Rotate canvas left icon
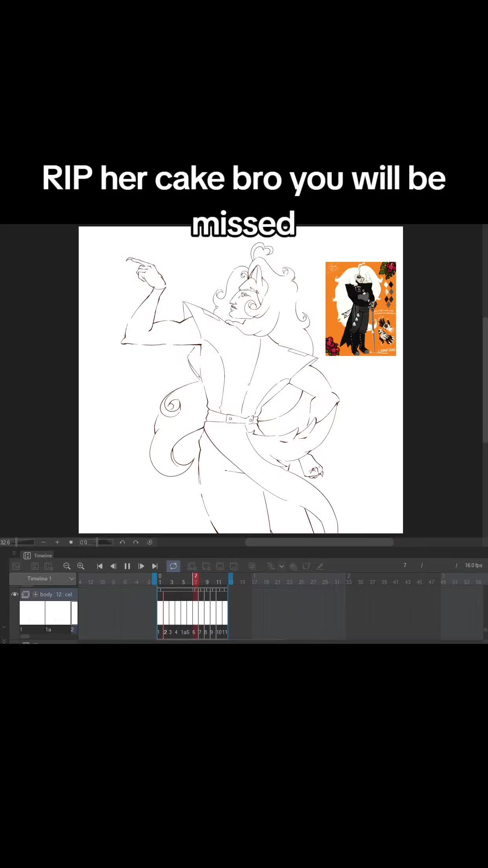The image size is (488, 868). 122,542
